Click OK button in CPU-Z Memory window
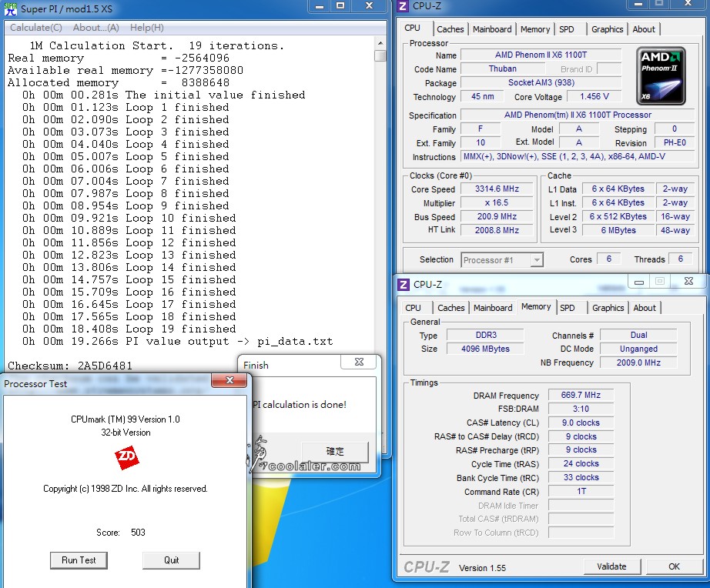 [x=675, y=566]
